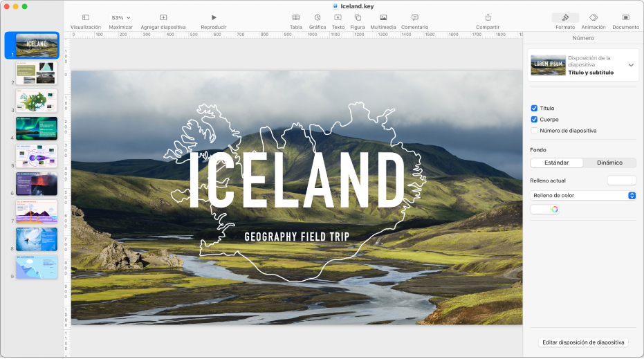Viewport: 644px width, 359px height.
Task: Switch to the Formato inspector
Action: point(565,18)
